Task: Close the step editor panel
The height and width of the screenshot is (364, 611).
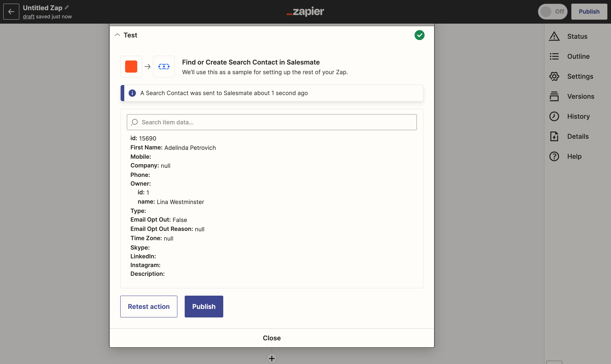Action: tap(271, 338)
